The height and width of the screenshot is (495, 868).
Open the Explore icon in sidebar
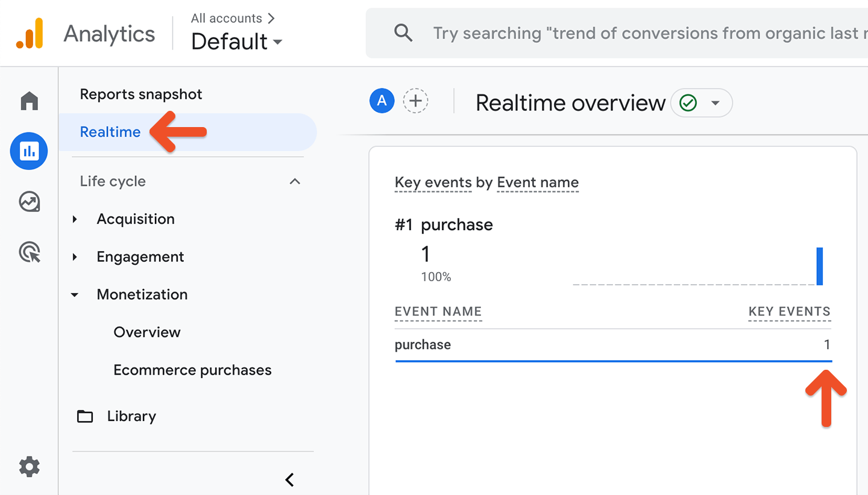29,202
